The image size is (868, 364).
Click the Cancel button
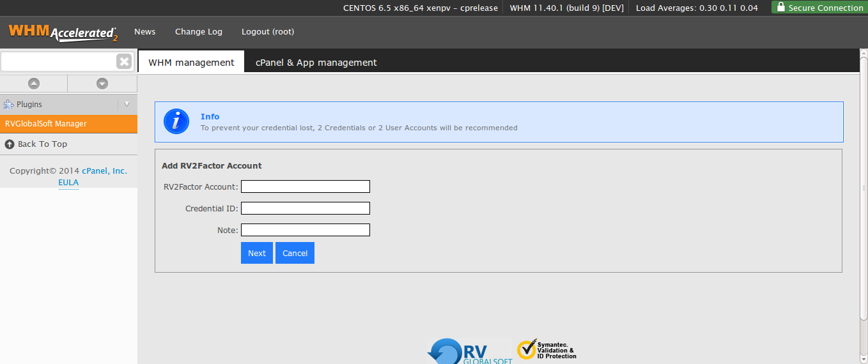295,253
